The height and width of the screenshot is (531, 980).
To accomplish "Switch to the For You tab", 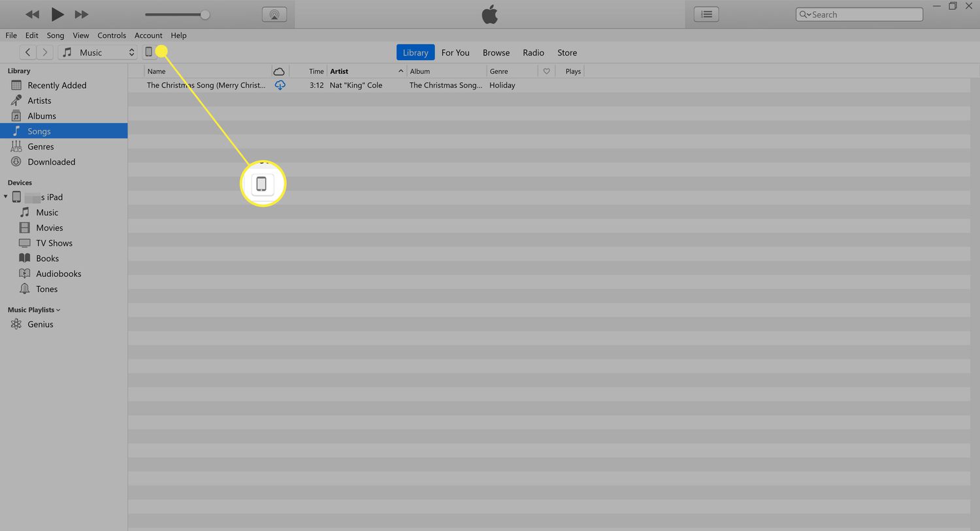I will [455, 52].
